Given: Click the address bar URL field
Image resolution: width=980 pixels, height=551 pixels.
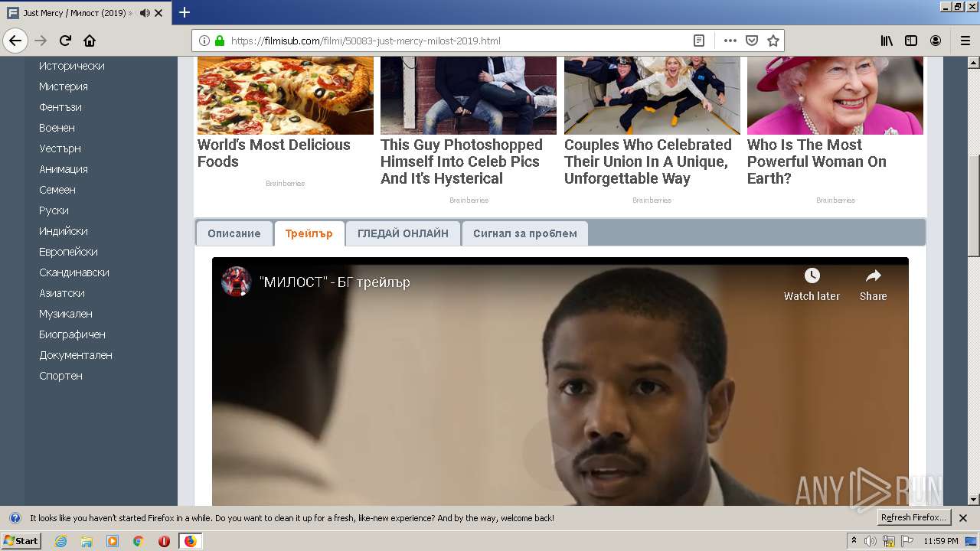Looking at the screenshot, I should point(459,41).
